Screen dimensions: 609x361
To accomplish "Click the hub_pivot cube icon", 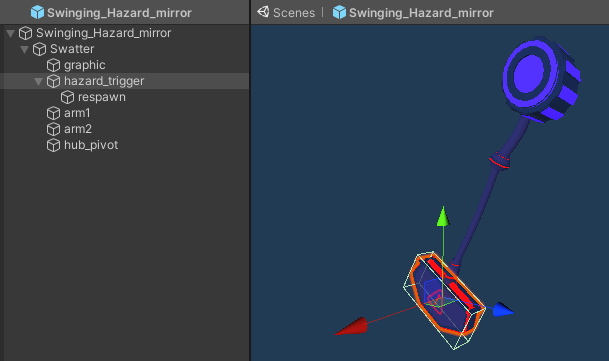I will pos(53,145).
